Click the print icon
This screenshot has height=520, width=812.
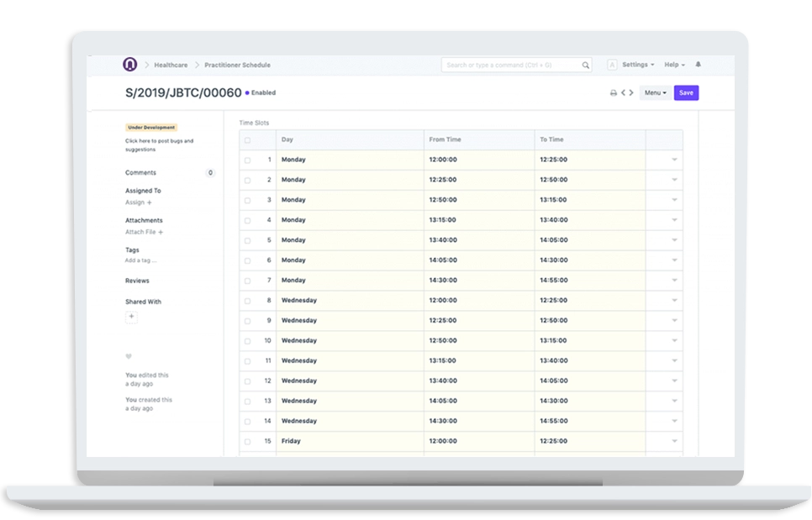coord(613,93)
